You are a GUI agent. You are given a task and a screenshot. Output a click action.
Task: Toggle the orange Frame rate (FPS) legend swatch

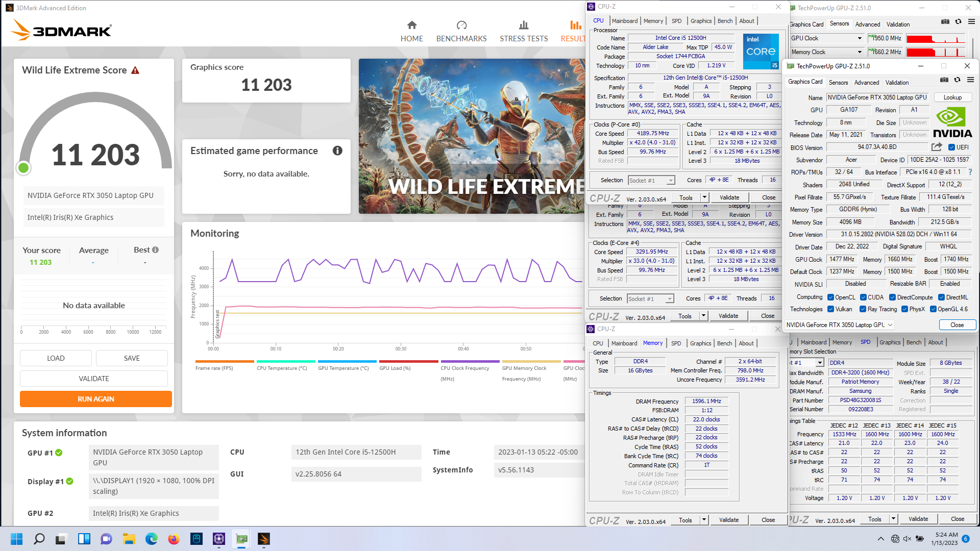tap(225, 361)
